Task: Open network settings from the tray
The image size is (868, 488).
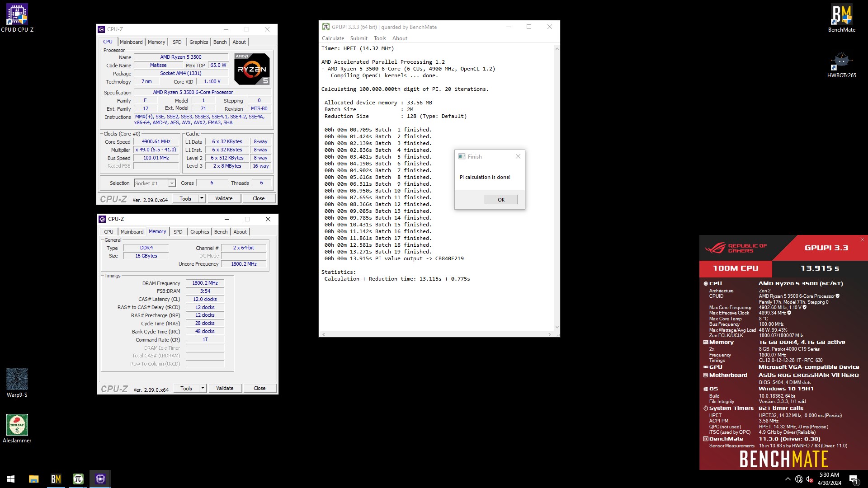Action: point(799,479)
